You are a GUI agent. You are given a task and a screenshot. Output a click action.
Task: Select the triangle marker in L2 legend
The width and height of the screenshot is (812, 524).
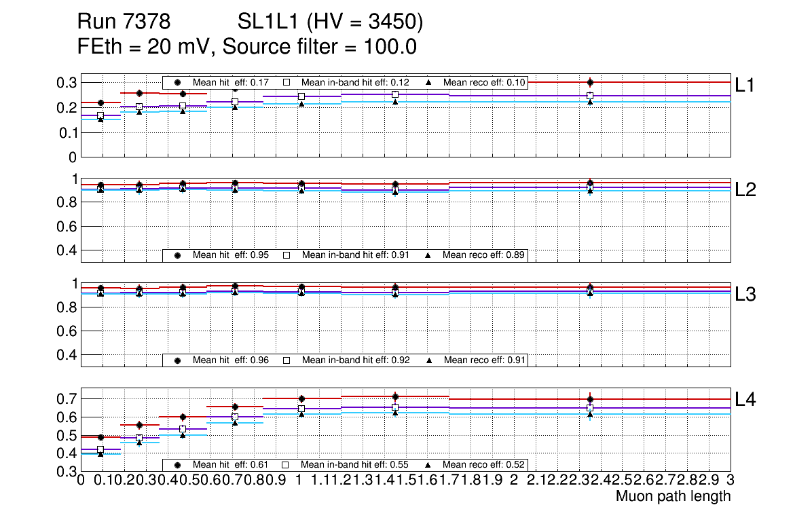click(x=428, y=255)
